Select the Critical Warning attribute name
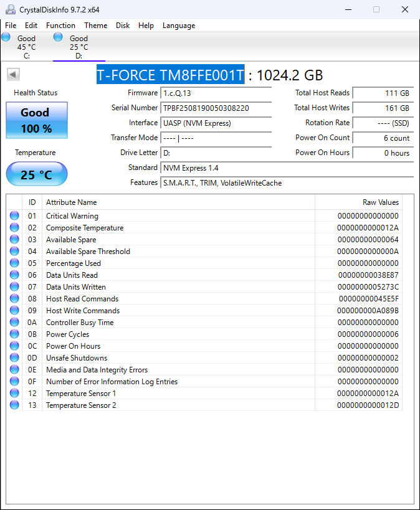 tap(72, 216)
